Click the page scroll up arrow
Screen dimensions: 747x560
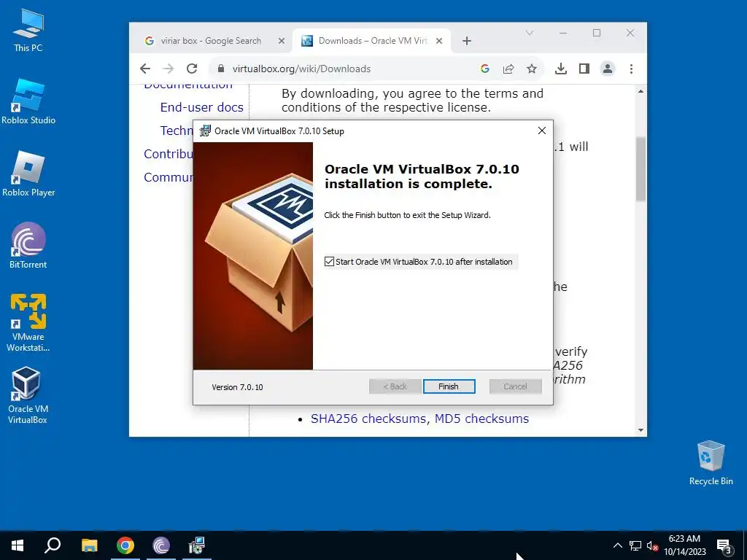(x=640, y=91)
